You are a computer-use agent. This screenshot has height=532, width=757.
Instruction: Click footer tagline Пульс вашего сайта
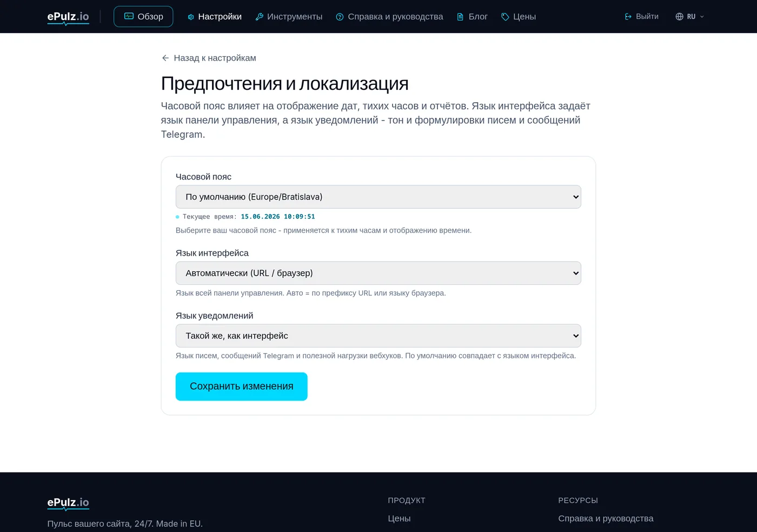click(x=125, y=524)
